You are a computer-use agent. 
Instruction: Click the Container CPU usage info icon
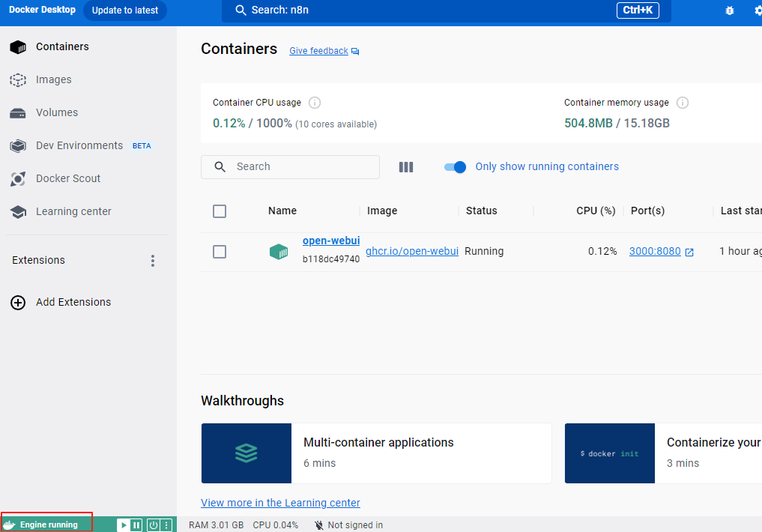pos(315,103)
